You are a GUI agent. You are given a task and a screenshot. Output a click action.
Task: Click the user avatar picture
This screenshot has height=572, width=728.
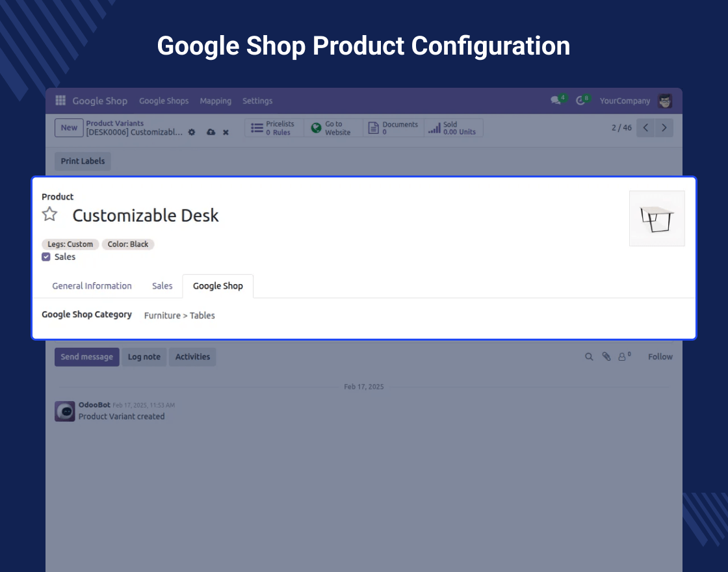click(665, 101)
